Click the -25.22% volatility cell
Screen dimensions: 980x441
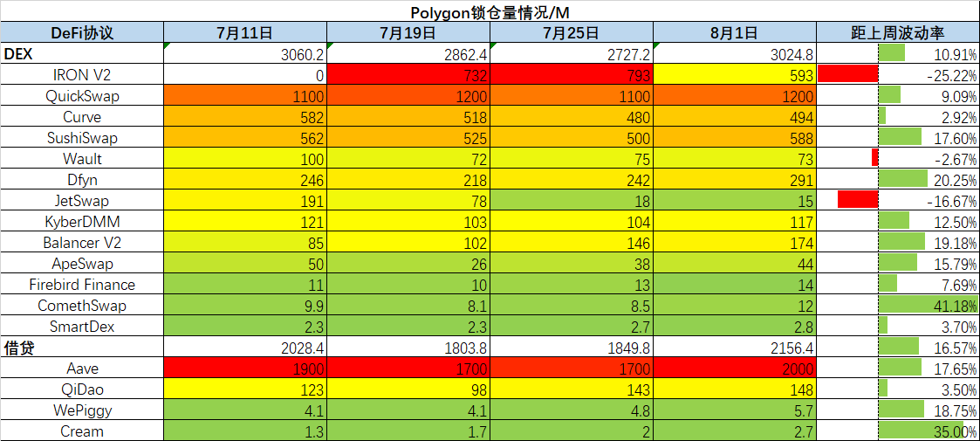897,75
